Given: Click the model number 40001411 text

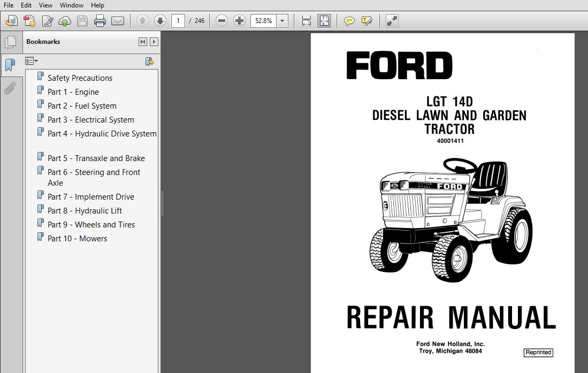Looking at the screenshot, I should point(450,141).
